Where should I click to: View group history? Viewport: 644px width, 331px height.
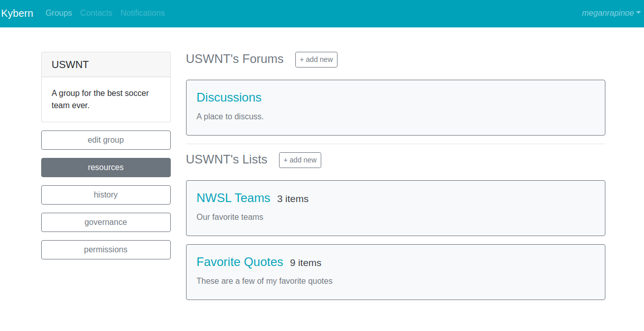[106, 195]
